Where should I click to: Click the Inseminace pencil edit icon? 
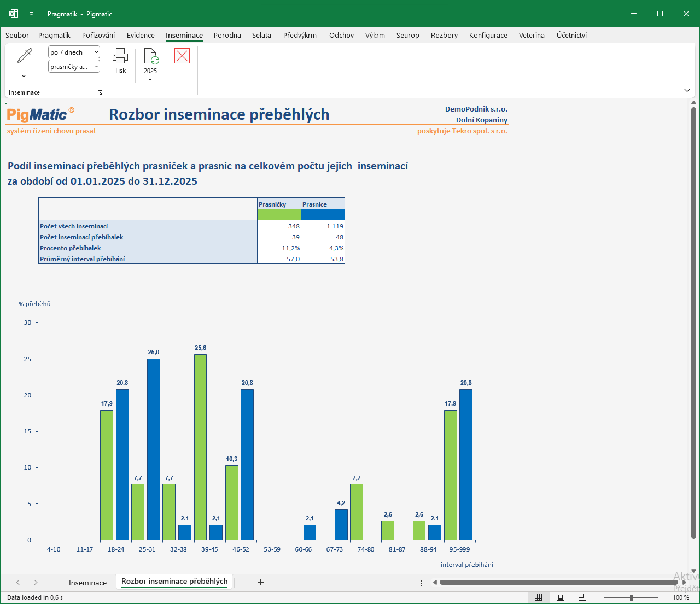(x=25, y=56)
